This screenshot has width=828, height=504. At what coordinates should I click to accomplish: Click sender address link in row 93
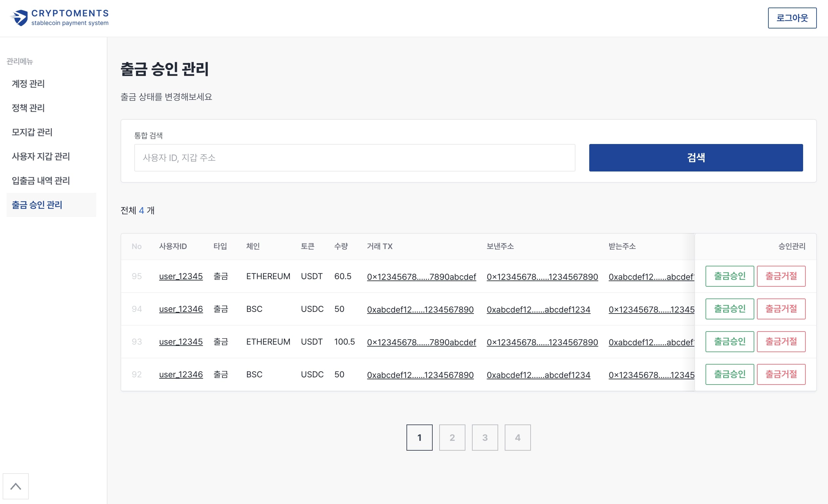pos(542,342)
